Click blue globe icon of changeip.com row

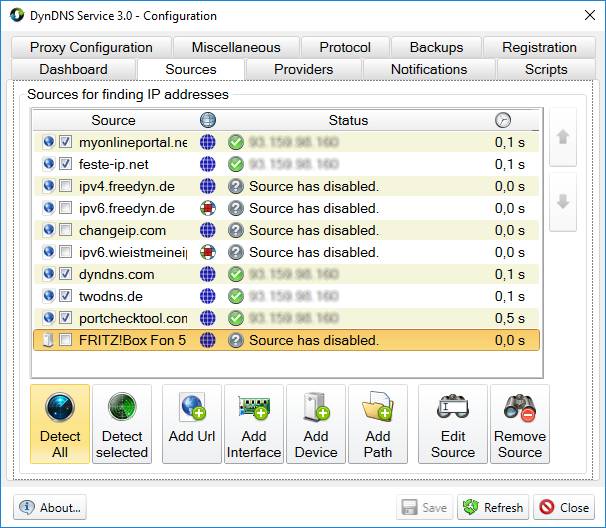pyautogui.click(x=208, y=230)
